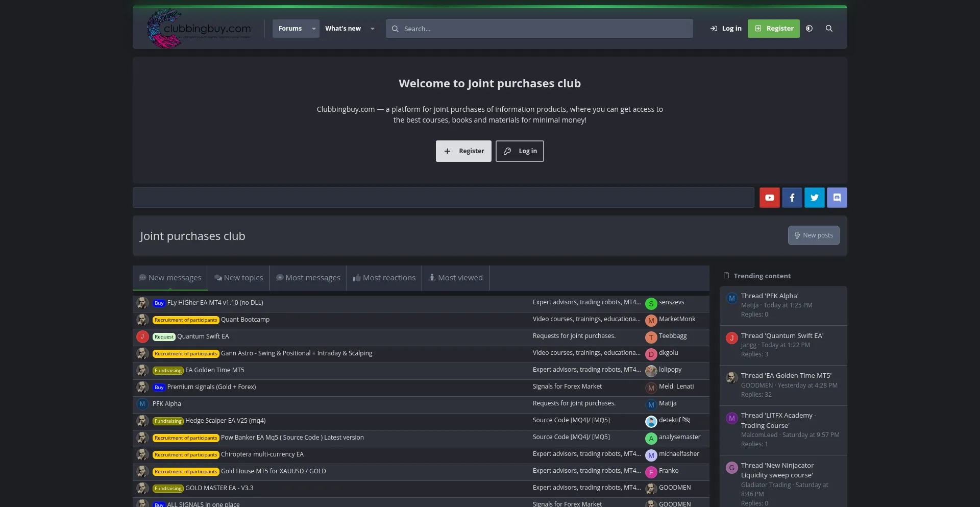Click the green Register button in header
This screenshot has width=980, height=507.
pyautogui.click(x=774, y=29)
